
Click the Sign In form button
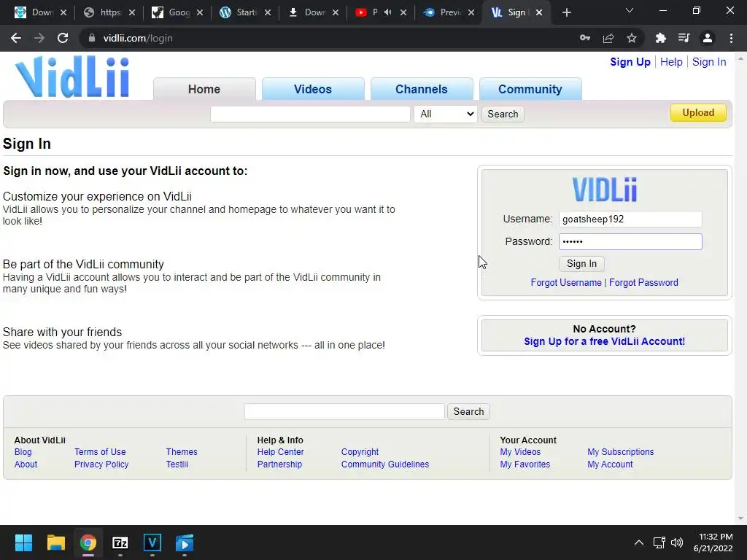581,264
